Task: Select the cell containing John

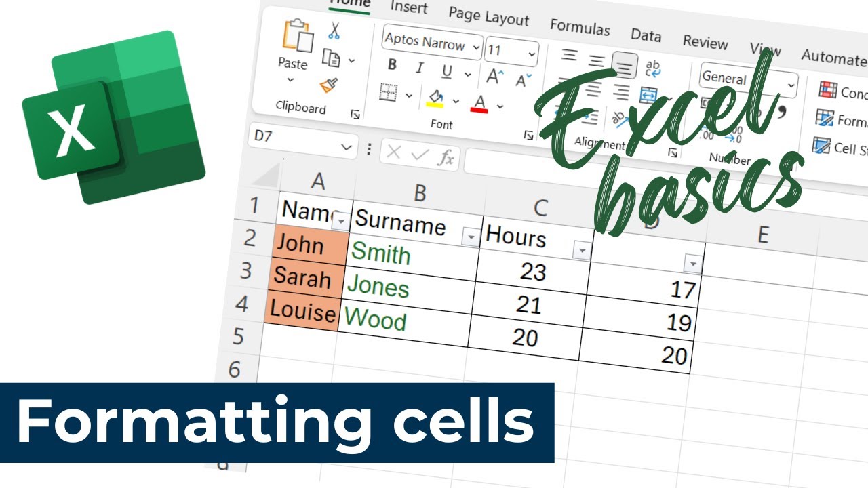Action: 309,245
